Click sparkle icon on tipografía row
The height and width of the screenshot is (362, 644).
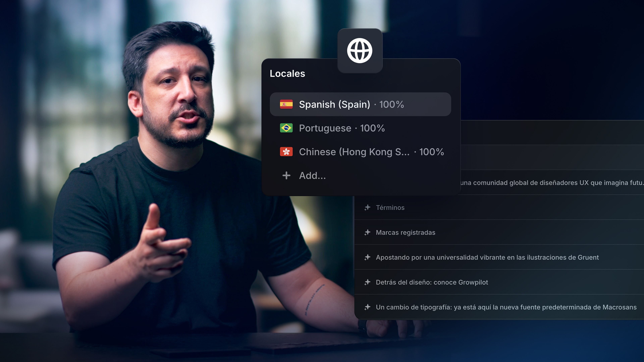point(367,307)
